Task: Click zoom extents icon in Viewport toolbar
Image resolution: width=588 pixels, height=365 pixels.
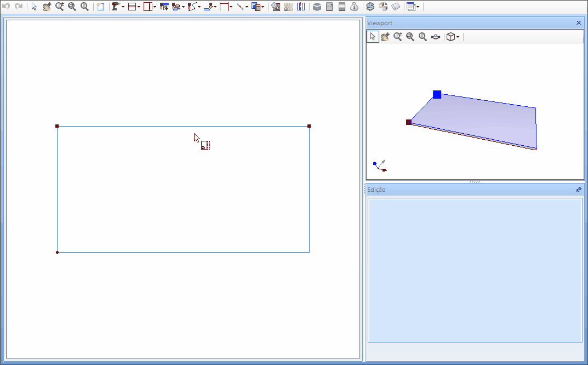Action: [423, 37]
